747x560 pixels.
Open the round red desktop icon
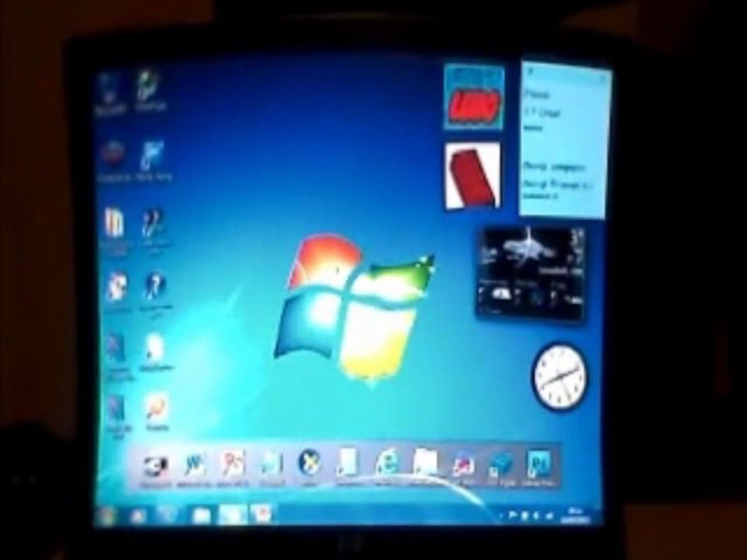pos(112,160)
